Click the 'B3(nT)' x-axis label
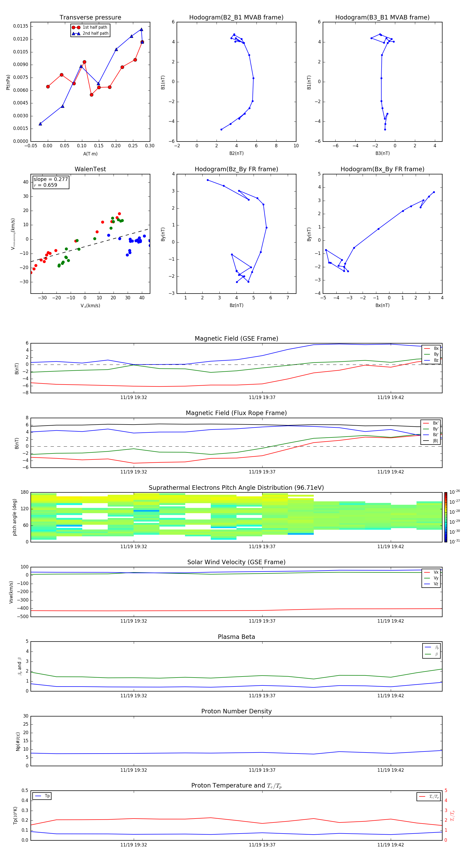This screenshot has width=473, height=868. [382, 153]
